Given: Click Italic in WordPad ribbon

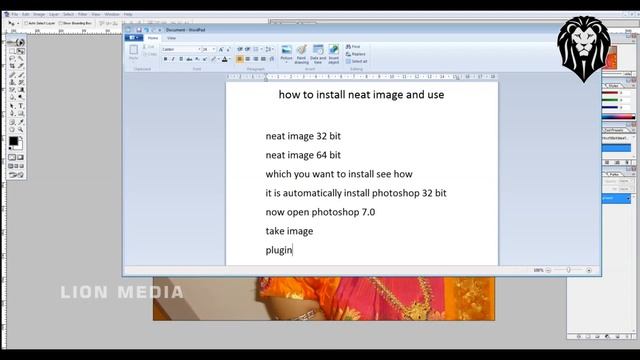Looking at the screenshot, I should [x=173, y=59].
